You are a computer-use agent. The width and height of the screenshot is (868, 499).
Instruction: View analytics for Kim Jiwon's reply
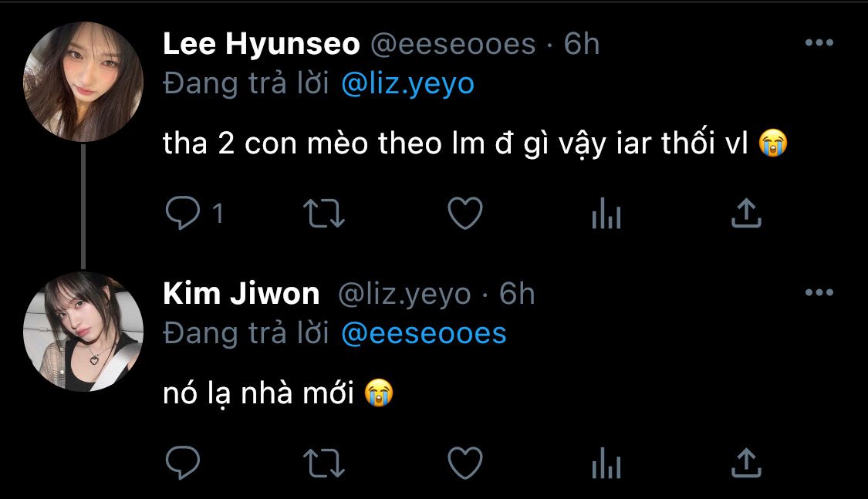[606, 463]
